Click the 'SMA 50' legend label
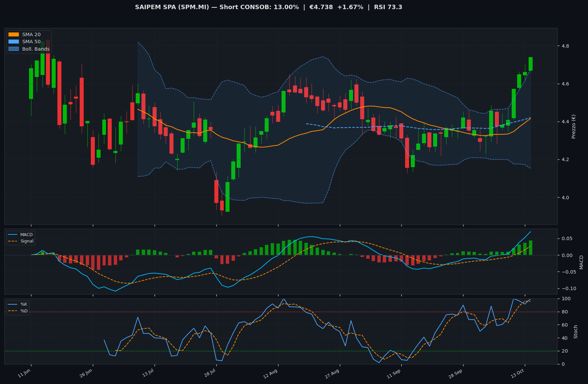The height and width of the screenshot is (384, 588). (31, 42)
